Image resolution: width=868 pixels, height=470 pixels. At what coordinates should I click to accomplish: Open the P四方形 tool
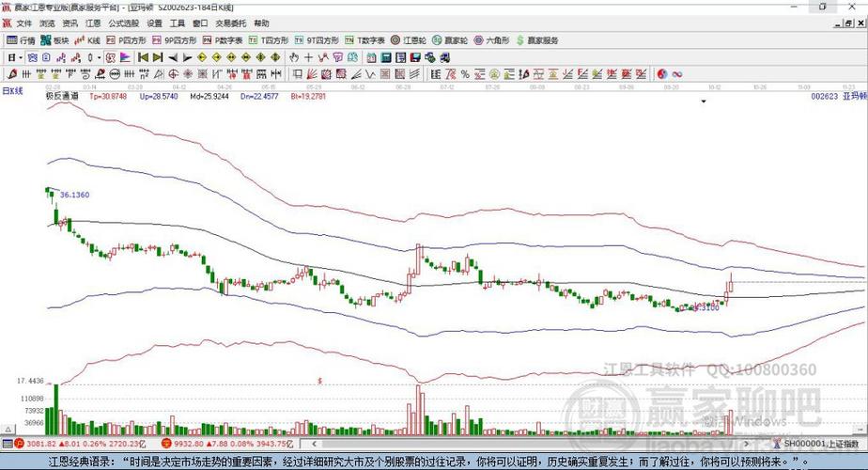pos(126,40)
